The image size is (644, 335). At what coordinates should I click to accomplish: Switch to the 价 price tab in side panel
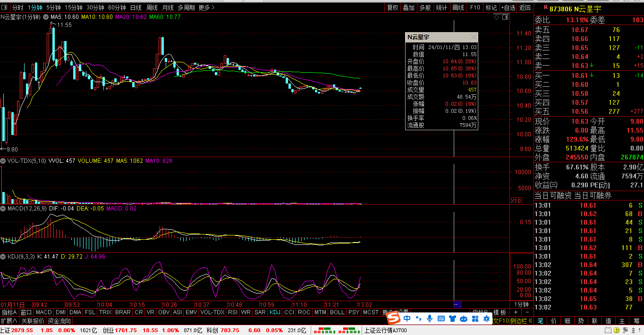[x=554, y=321]
